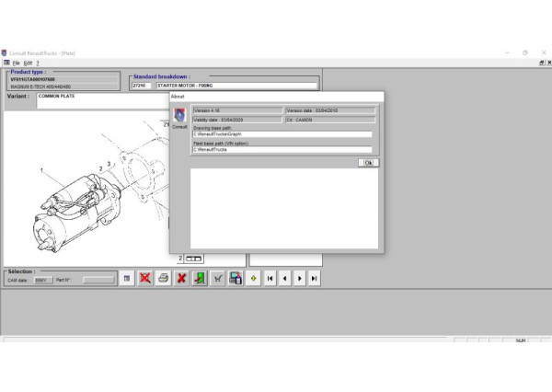The height and width of the screenshot is (392, 552).
Task: Click the plain red X delete icon
Action: click(181, 278)
